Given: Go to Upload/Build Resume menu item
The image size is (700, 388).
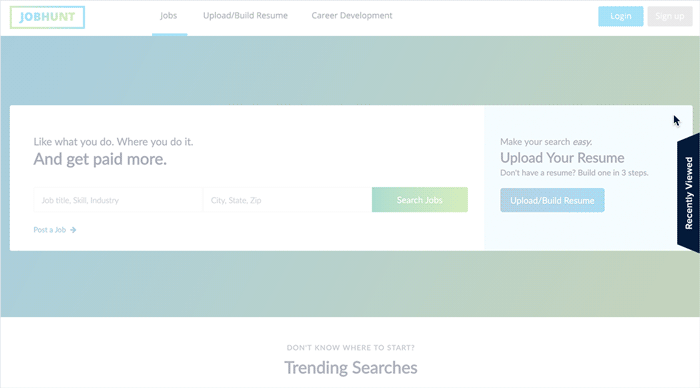Looking at the screenshot, I should point(245,16).
